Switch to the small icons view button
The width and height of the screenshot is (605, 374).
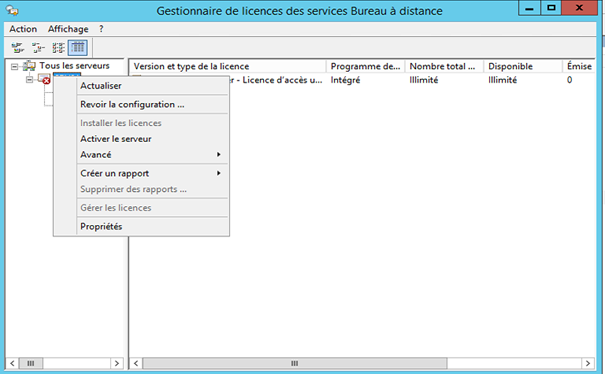[38, 48]
